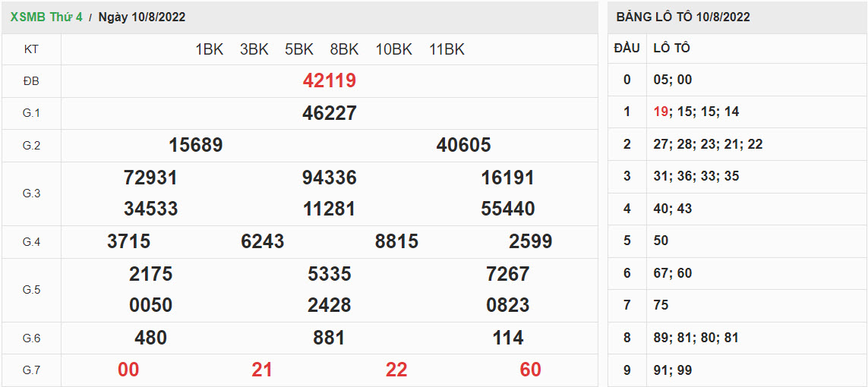Image resolution: width=868 pixels, height=387 pixels.
Task: Click the special prize number 42119
Action: click(x=329, y=80)
